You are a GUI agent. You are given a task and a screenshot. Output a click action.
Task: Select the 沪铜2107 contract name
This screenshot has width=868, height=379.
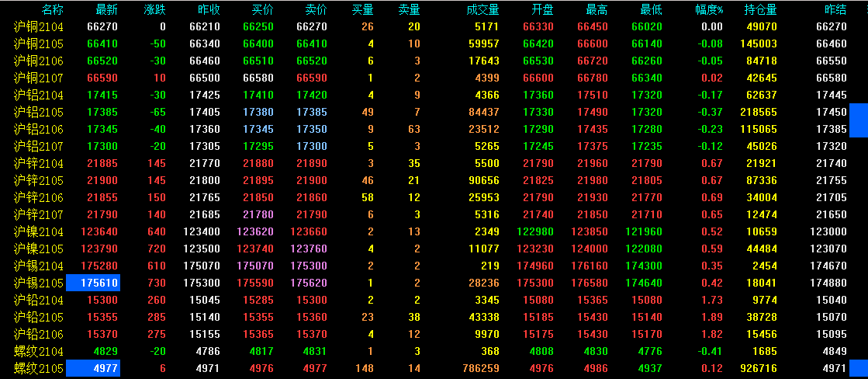tap(38, 78)
